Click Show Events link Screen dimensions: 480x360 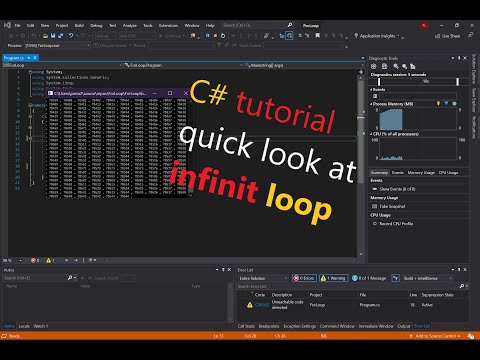(397, 189)
